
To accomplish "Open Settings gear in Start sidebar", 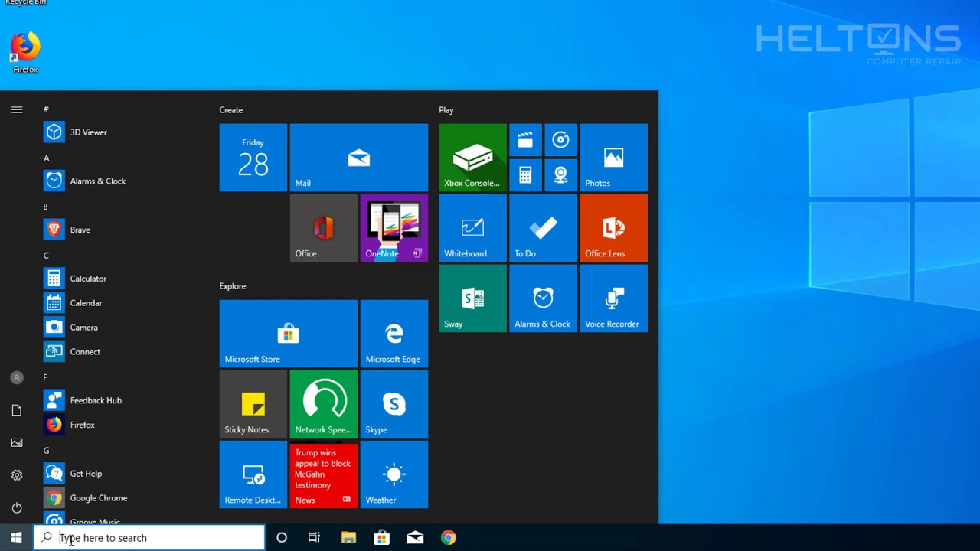I will (x=17, y=475).
